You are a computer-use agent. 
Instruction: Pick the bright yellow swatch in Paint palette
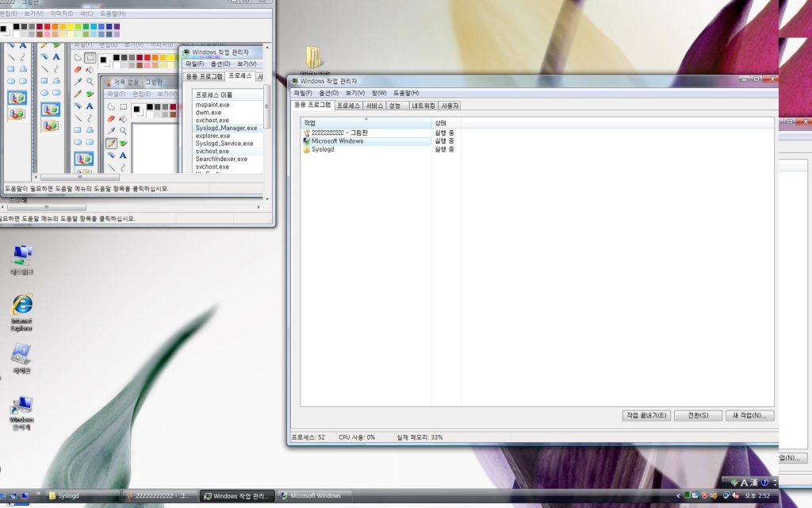[71, 26]
